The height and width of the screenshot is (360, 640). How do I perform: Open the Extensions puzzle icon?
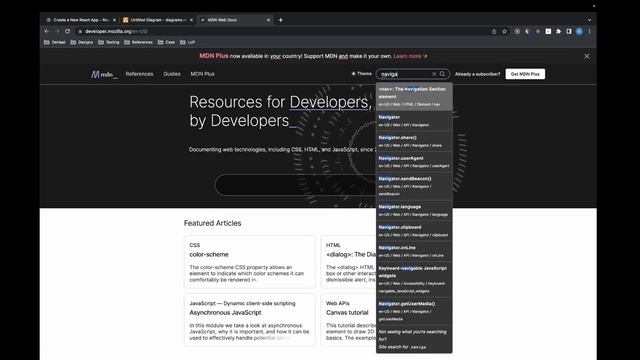click(x=558, y=31)
